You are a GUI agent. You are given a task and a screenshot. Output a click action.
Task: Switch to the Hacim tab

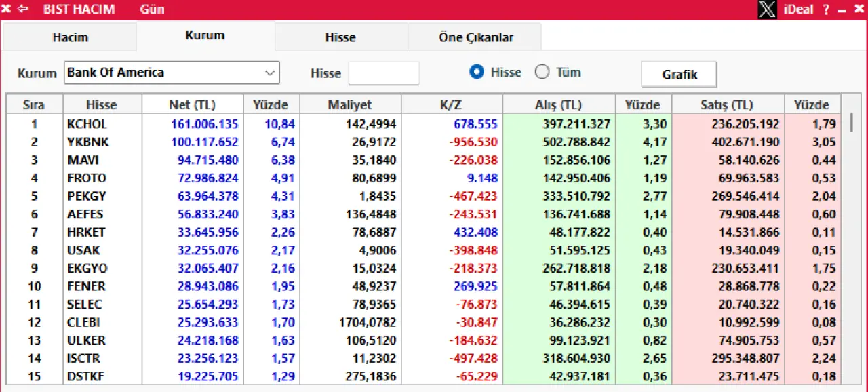pyautogui.click(x=70, y=37)
